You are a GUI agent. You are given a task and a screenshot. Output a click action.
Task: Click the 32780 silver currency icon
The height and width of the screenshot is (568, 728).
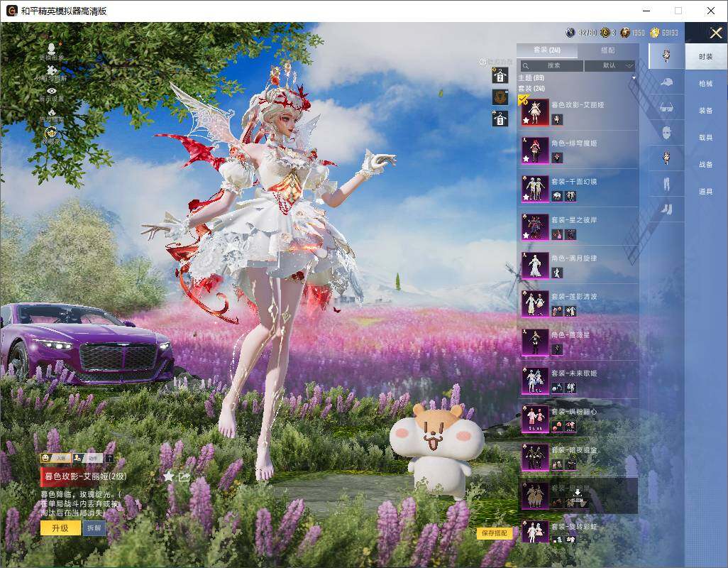click(x=570, y=33)
